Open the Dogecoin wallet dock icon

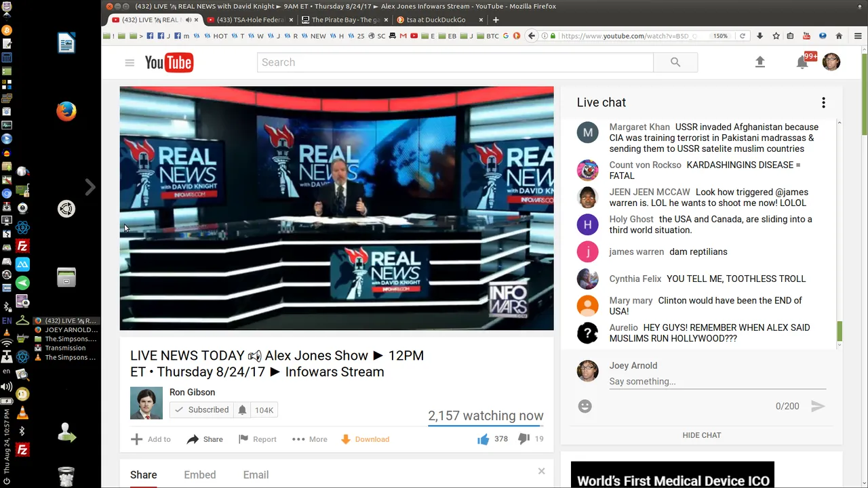coord(22,394)
